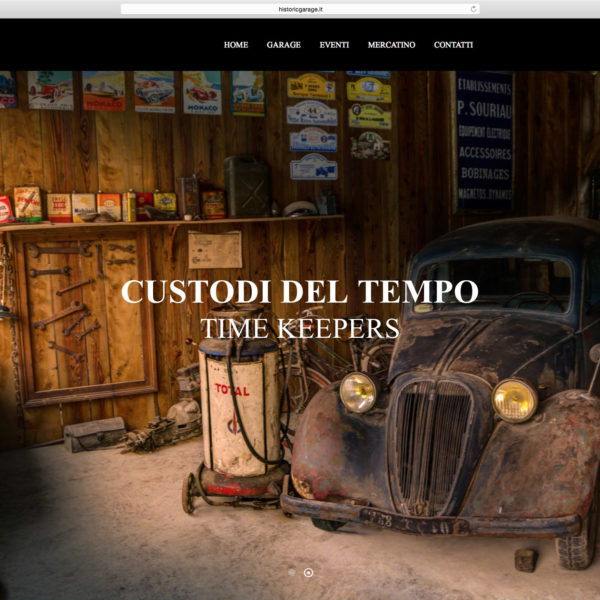Open the HOME menu item
The height and width of the screenshot is (600, 600).
(236, 45)
